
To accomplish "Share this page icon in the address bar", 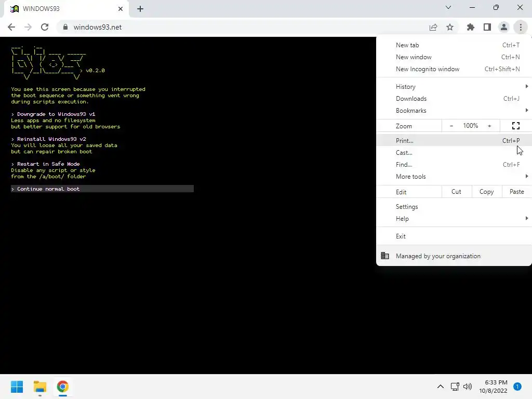I will [433, 27].
